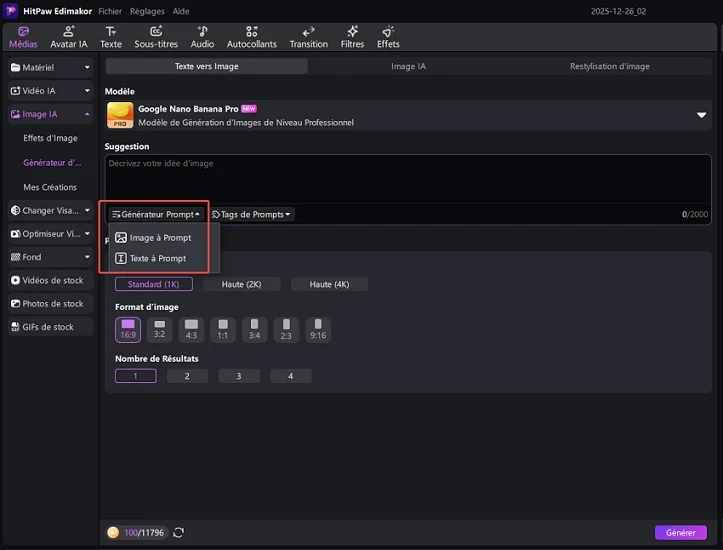
Task: Choose the 9:16 image format
Action: click(x=317, y=329)
